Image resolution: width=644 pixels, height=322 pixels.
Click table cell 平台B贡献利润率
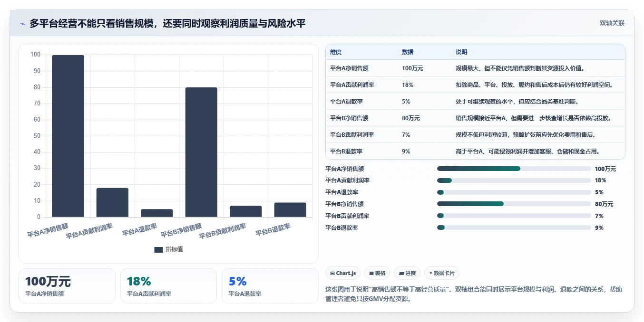tap(352, 135)
